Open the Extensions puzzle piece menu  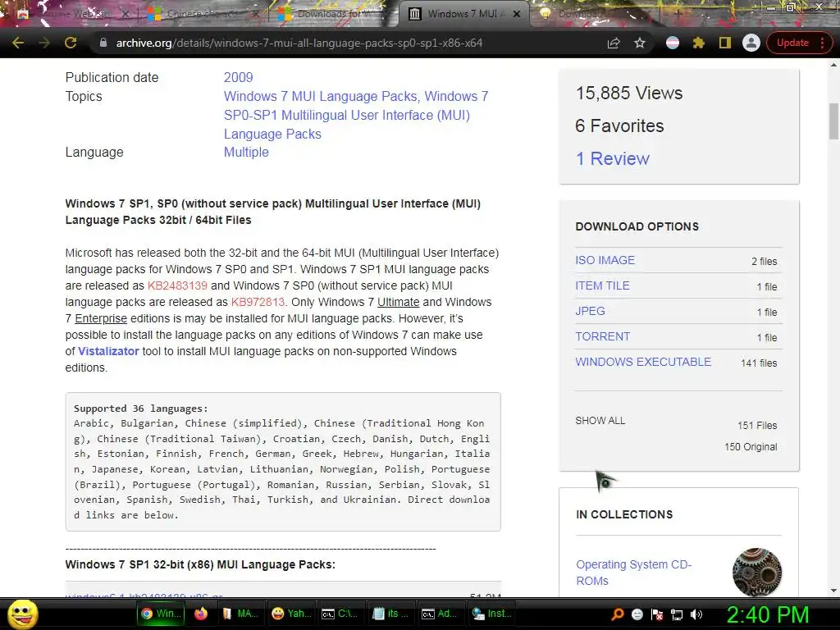(x=699, y=43)
